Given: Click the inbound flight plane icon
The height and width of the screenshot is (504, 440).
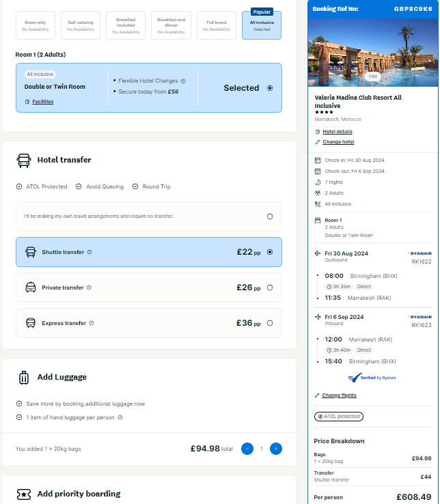Looking at the screenshot, I should click(318, 317).
